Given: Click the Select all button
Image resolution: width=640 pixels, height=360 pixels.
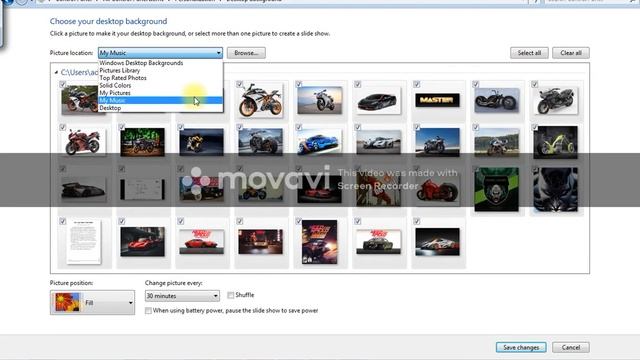Looking at the screenshot, I should click(x=529, y=53).
